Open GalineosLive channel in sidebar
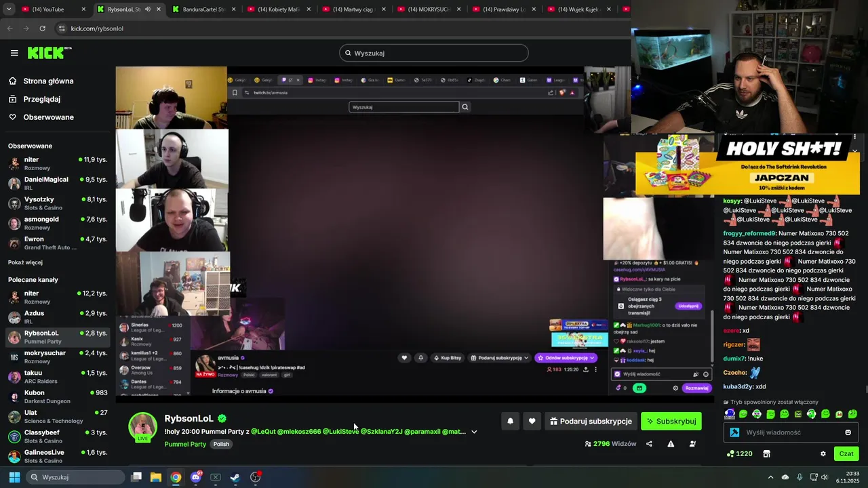 click(58, 456)
